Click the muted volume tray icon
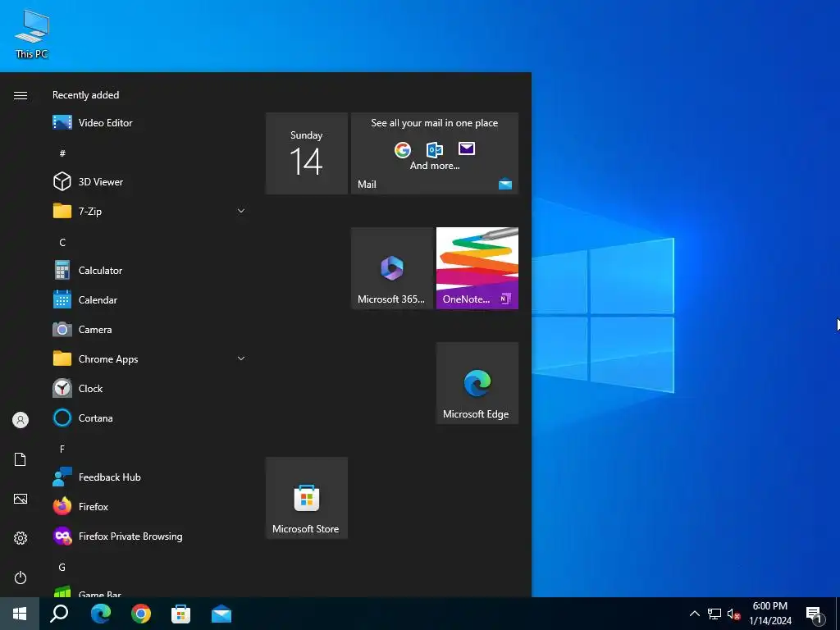This screenshot has width=840, height=630. tap(734, 614)
